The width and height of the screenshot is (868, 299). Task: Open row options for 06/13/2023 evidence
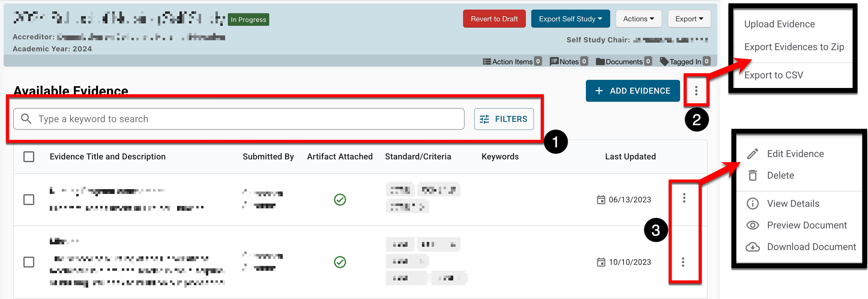pyautogui.click(x=684, y=198)
